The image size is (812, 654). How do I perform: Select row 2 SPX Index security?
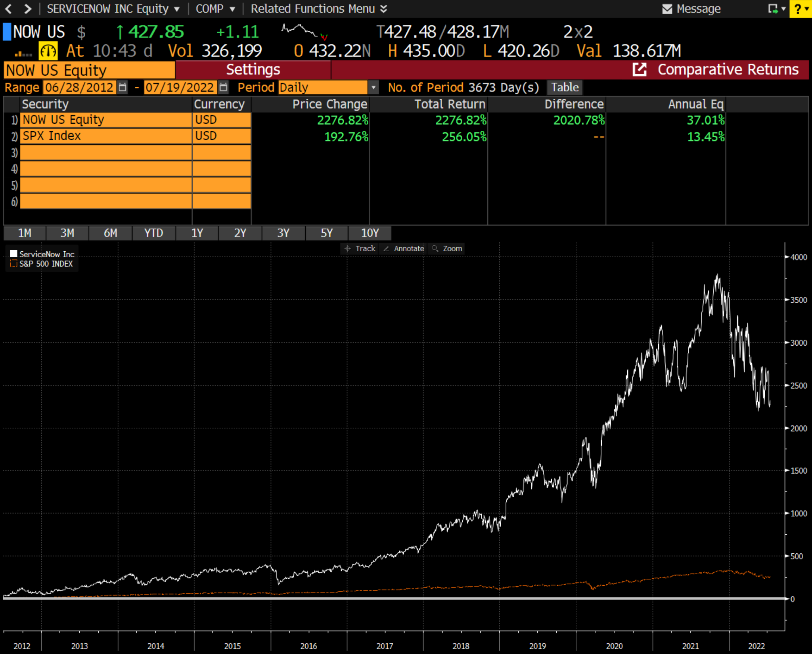click(106, 136)
